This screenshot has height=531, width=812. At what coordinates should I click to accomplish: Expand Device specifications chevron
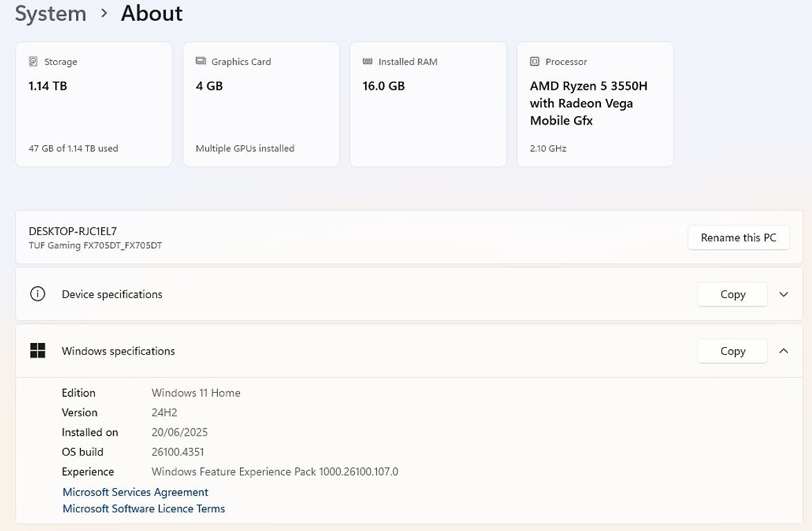(x=784, y=294)
